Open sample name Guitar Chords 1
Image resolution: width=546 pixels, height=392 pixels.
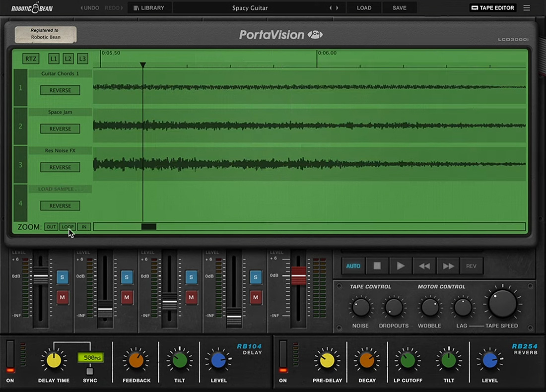pyautogui.click(x=60, y=73)
